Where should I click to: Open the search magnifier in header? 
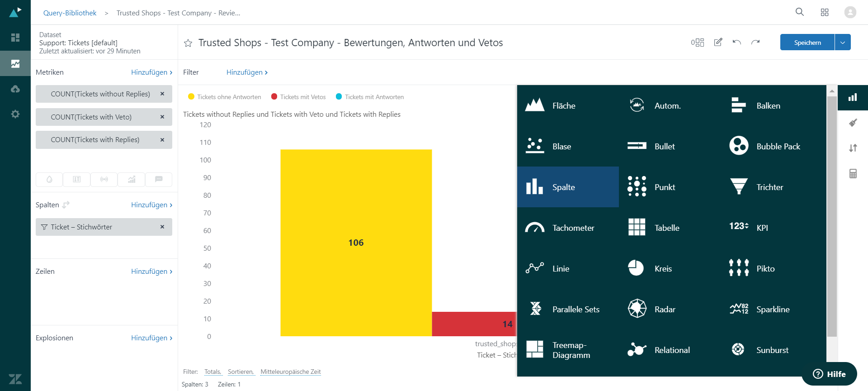click(x=800, y=12)
